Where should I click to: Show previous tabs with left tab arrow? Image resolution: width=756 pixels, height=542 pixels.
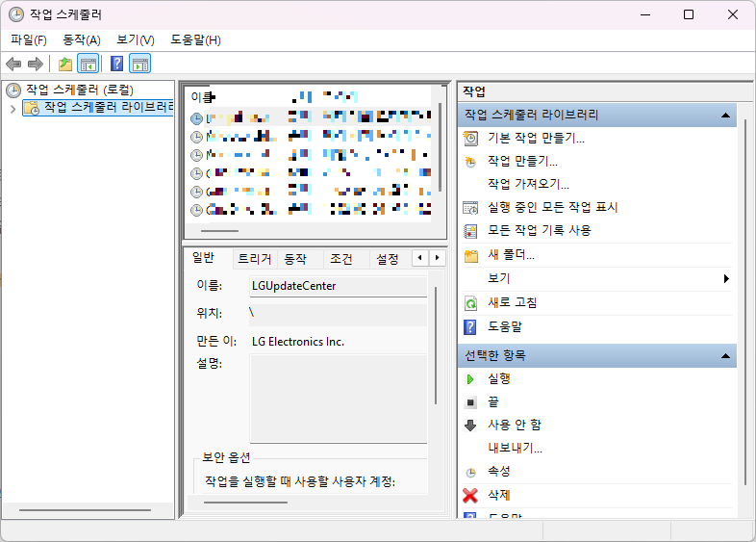(x=420, y=258)
